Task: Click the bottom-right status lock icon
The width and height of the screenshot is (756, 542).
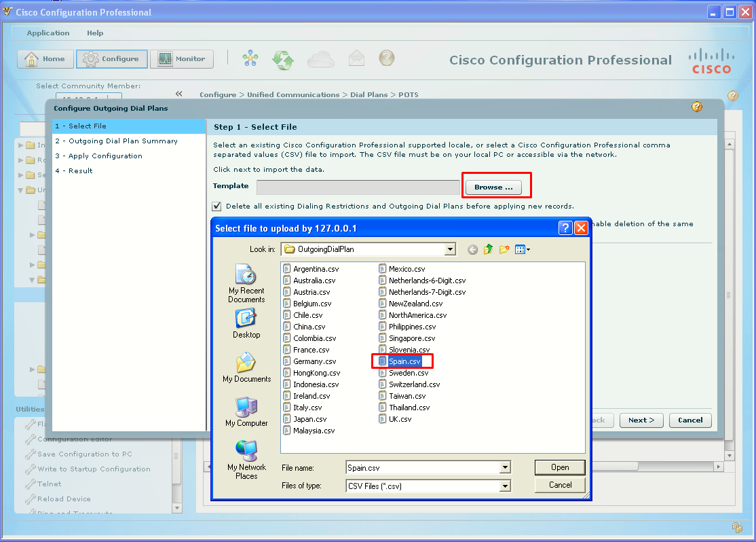Action: (737, 528)
